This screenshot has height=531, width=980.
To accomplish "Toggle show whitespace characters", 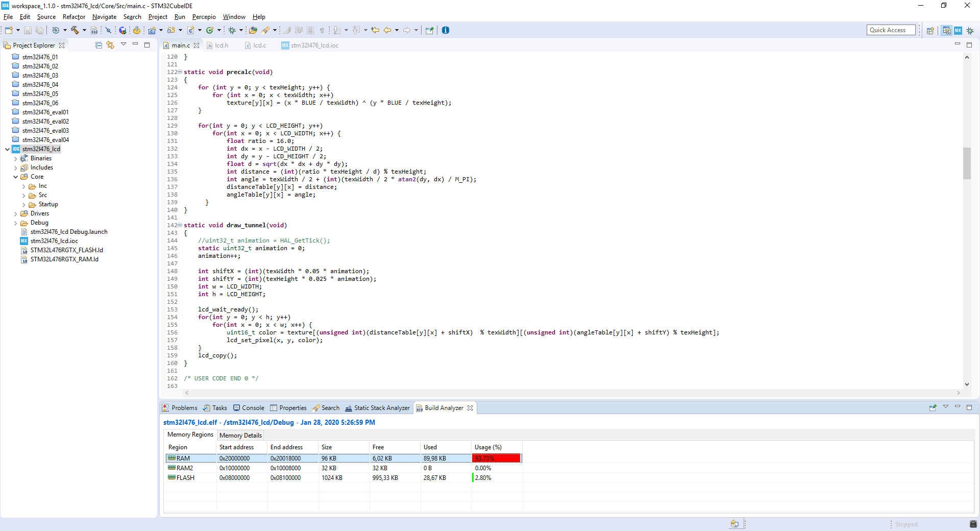I will click(x=322, y=30).
